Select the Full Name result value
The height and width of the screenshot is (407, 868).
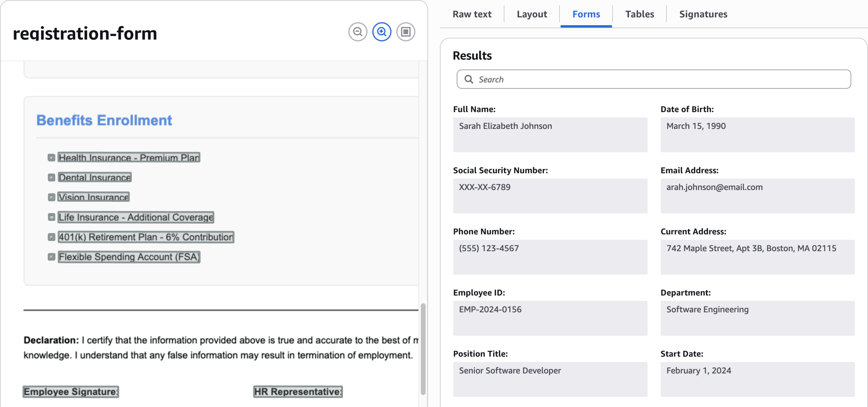(550, 135)
